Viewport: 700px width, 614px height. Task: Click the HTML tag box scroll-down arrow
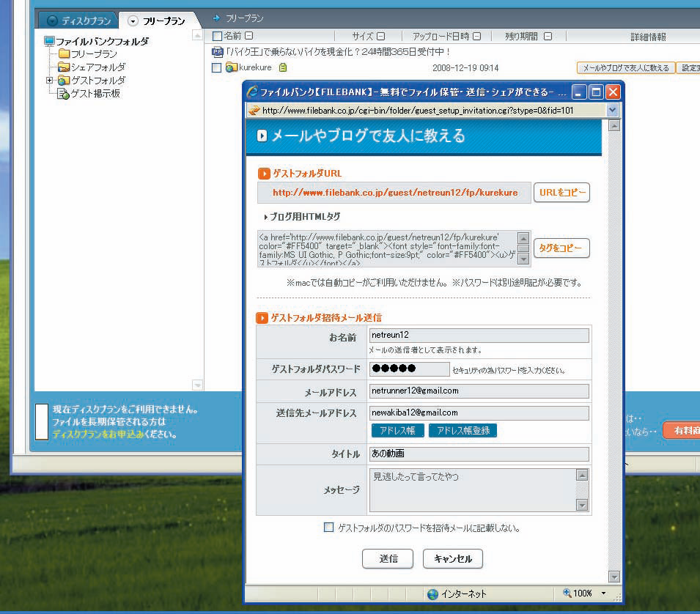click(x=523, y=259)
